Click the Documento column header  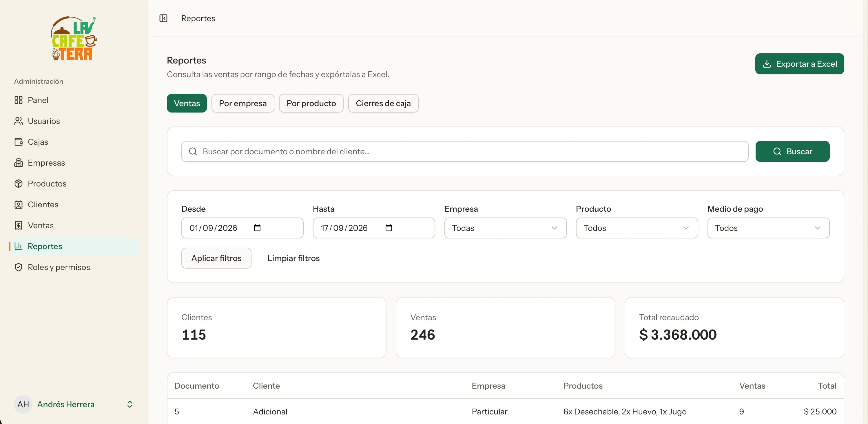196,385
